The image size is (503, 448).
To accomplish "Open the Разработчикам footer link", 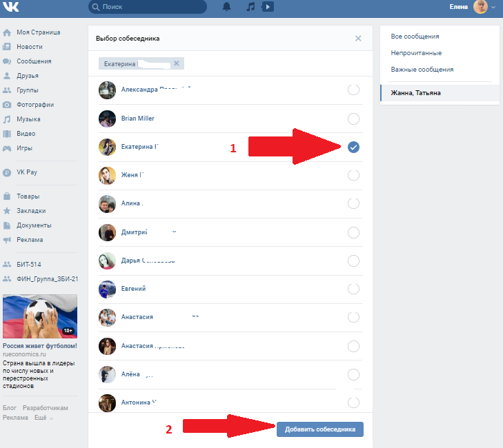I will 46,408.
